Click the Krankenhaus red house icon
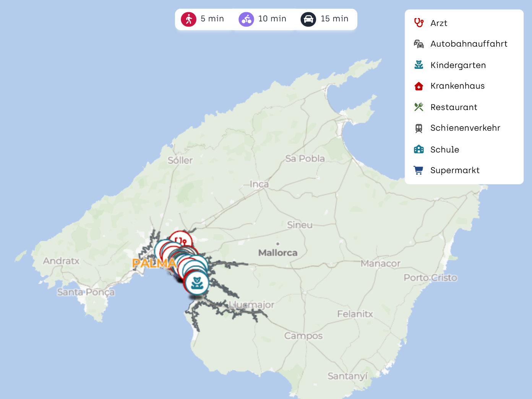 419,86
